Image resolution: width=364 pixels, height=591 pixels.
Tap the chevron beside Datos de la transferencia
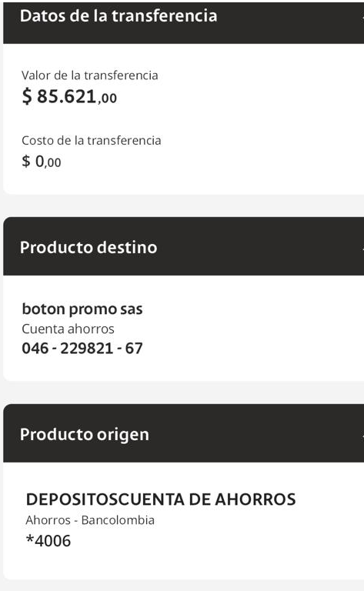(x=362, y=16)
